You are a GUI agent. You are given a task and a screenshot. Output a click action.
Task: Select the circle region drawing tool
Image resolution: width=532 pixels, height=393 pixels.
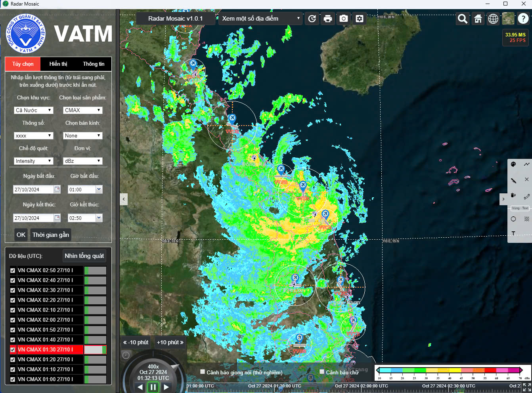click(513, 219)
